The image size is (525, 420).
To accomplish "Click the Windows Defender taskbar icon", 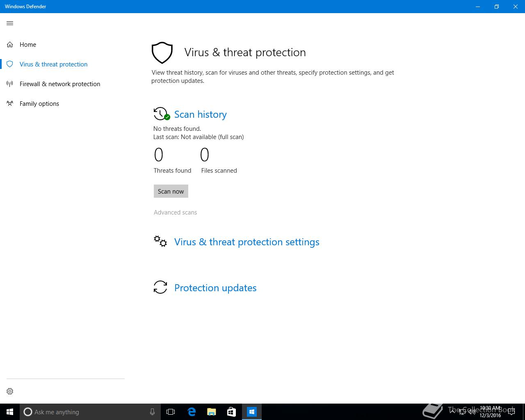I will click(x=251, y=412).
